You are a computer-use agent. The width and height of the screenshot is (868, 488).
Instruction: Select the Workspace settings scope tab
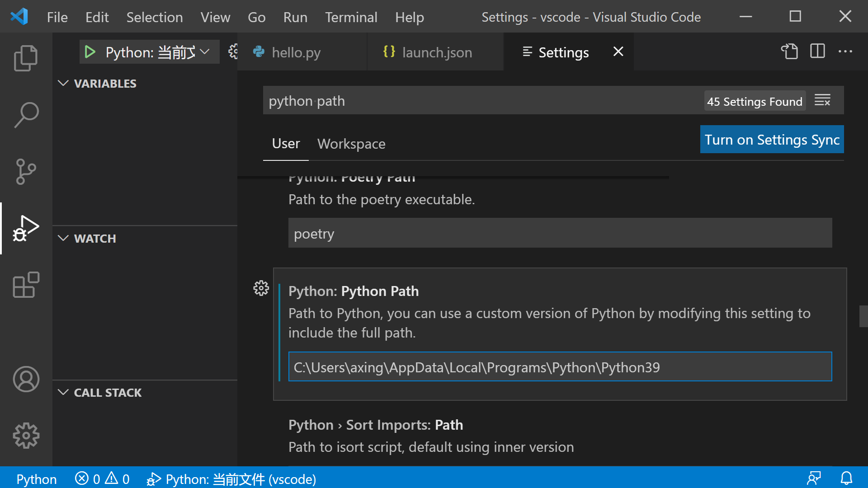pos(351,144)
